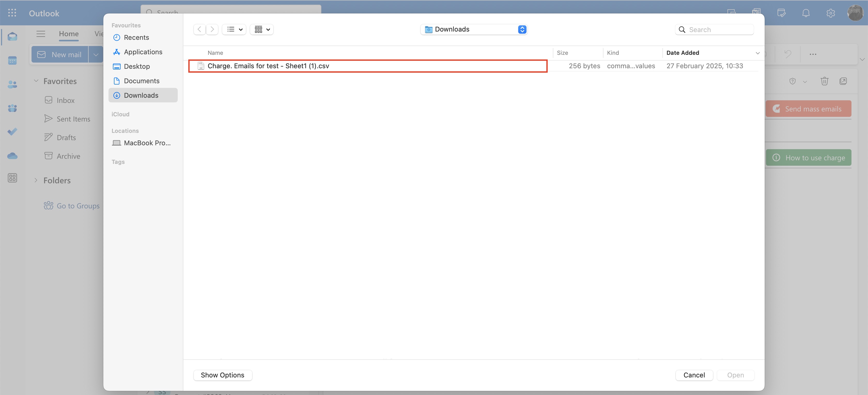This screenshot has width=868, height=395.
Task: Open Mail in Outlook's left rail
Action: coord(12,36)
